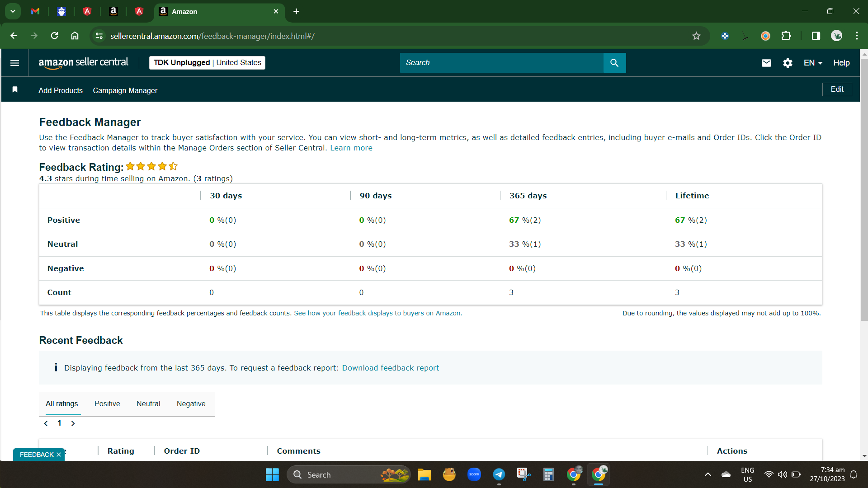Click the 365 days count value 3

click(511, 292)
